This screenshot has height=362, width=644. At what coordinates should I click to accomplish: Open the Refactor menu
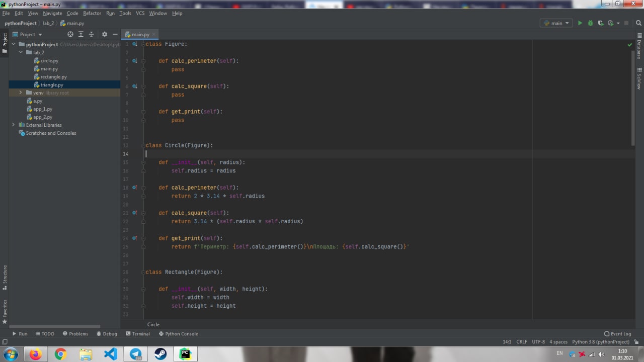(x=92, y=13)
